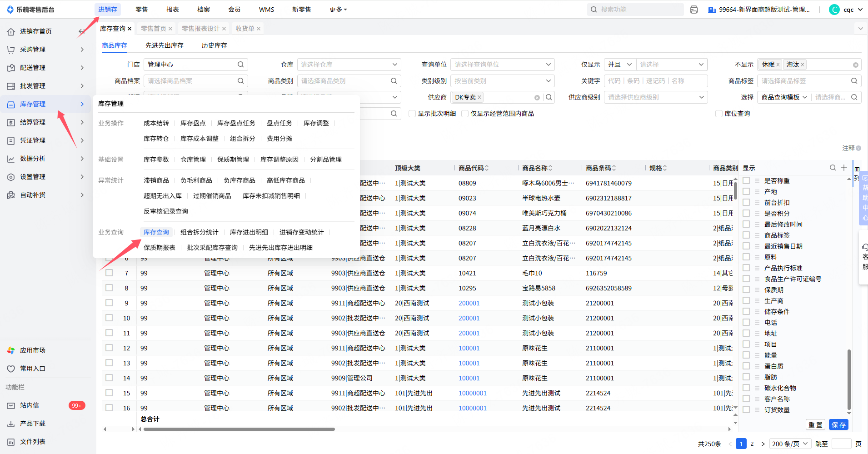Enable 显示批次明细 checkbox
Viewport: 868px width, 454px height.
[x=412, y=114]
